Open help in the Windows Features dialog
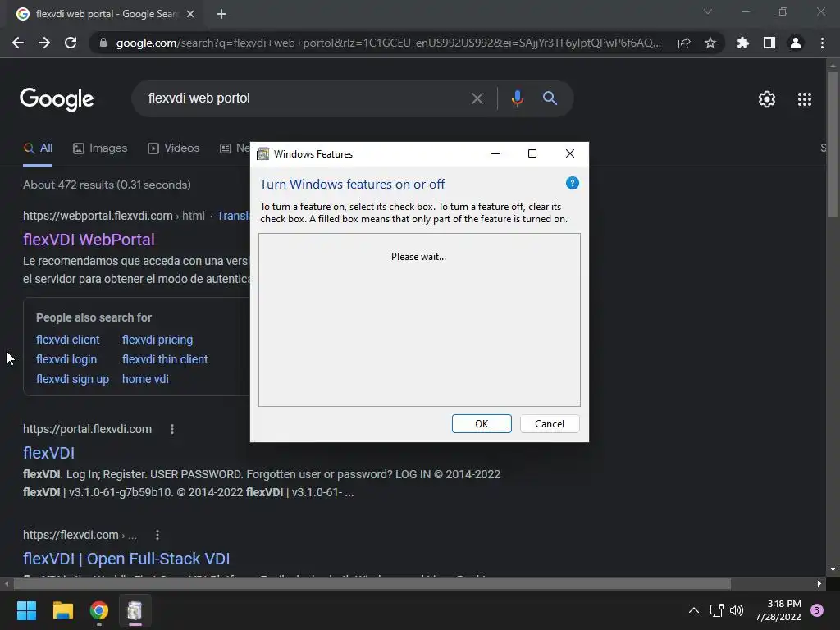The image size is (840, 630). 572,183
